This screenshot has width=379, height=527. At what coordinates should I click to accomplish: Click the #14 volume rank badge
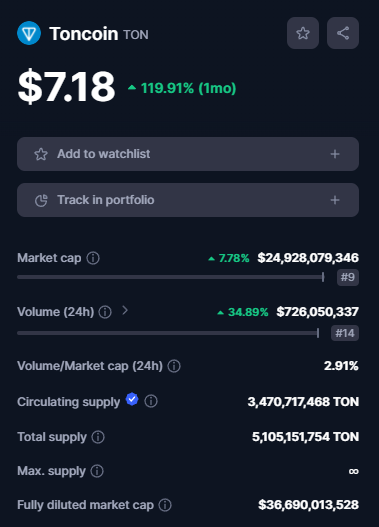click(345, 333)
